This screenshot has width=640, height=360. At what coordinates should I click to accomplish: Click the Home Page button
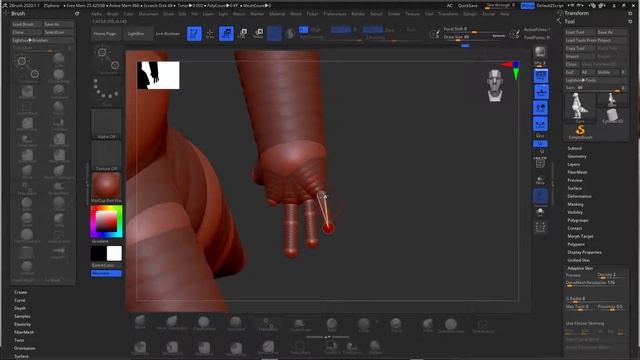pyautogui.click(x=105, y=33)
